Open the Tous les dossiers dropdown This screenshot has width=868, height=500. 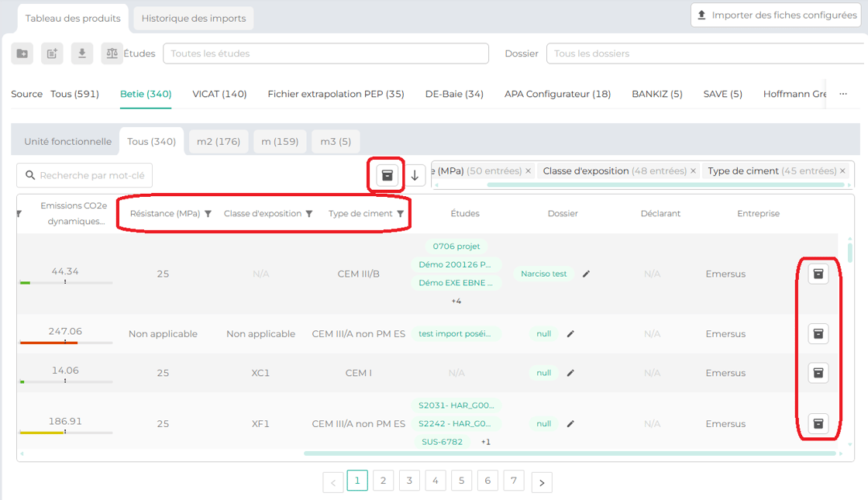tap(707, 53)
